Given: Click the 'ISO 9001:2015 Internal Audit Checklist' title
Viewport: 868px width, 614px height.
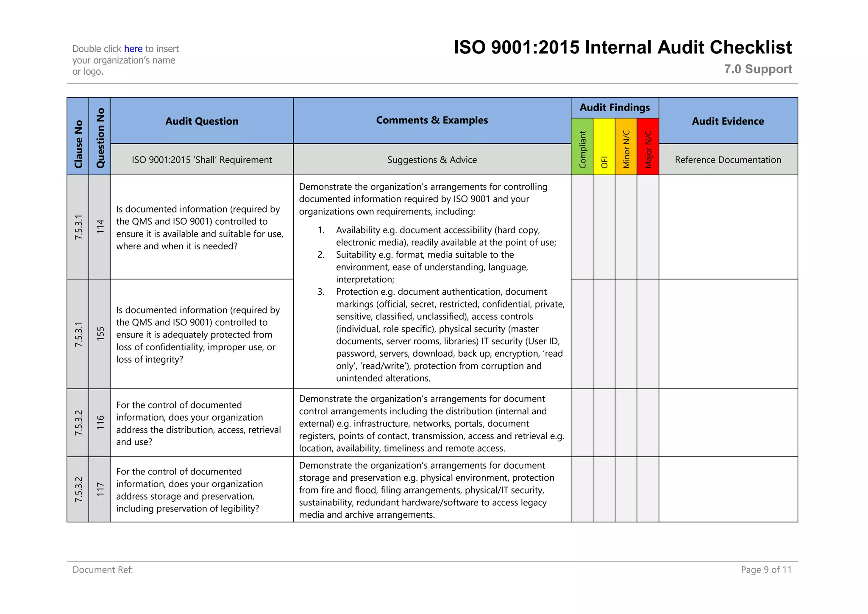Looking at the screenshot, I should tap(623, 47).
